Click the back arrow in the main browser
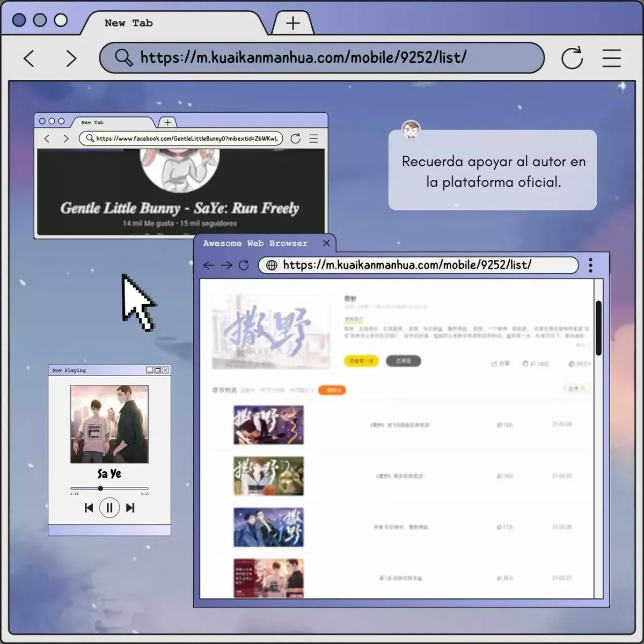This screenshot has height=644, width=644. (x=30, y=58)
